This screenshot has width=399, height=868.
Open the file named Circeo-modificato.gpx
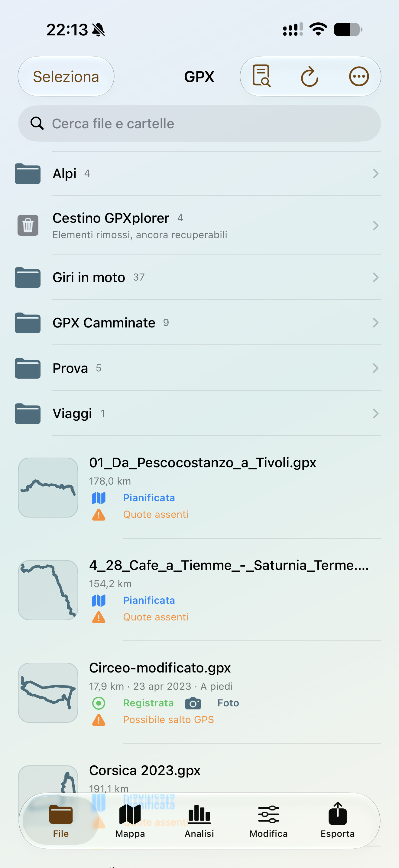click(x=160, y=668)
